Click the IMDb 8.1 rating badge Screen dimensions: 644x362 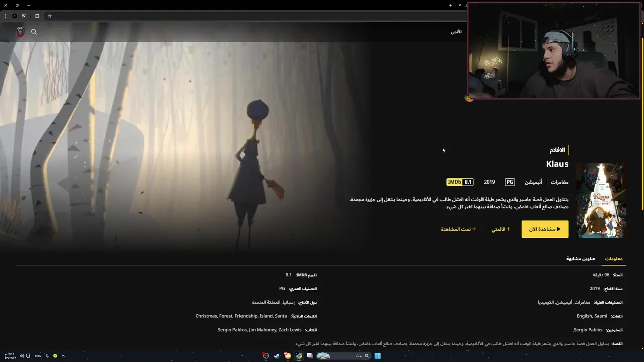pyautogui.click(x=460, y=182)
